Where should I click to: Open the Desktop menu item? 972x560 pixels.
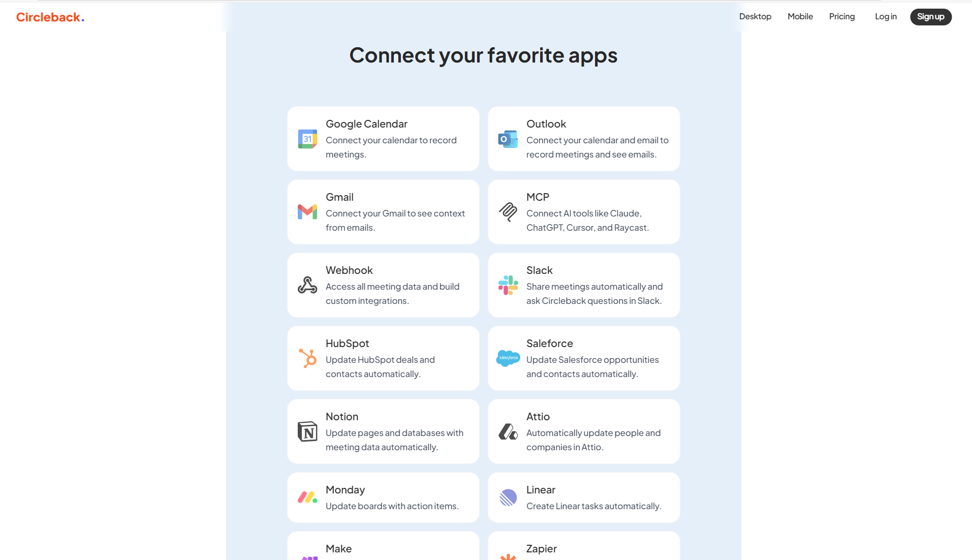coord(755,17)
